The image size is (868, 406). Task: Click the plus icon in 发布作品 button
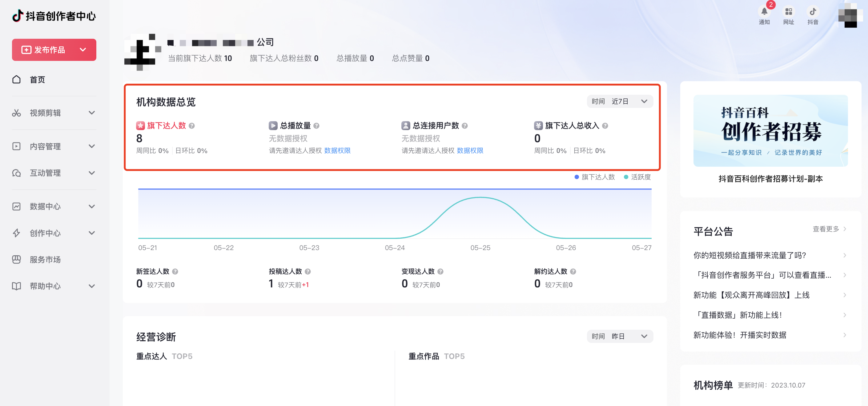pyautogui.click(x=26, y=50)
